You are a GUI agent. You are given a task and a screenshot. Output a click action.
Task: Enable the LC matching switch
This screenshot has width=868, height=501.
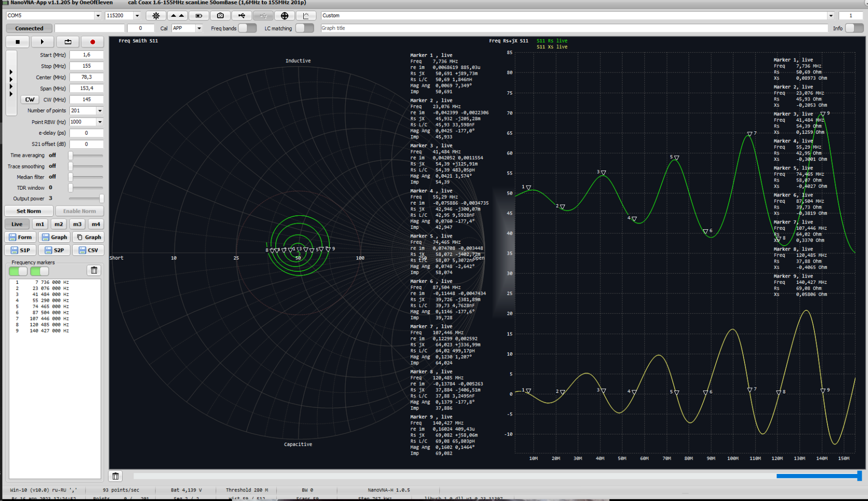tap(304, 28)
